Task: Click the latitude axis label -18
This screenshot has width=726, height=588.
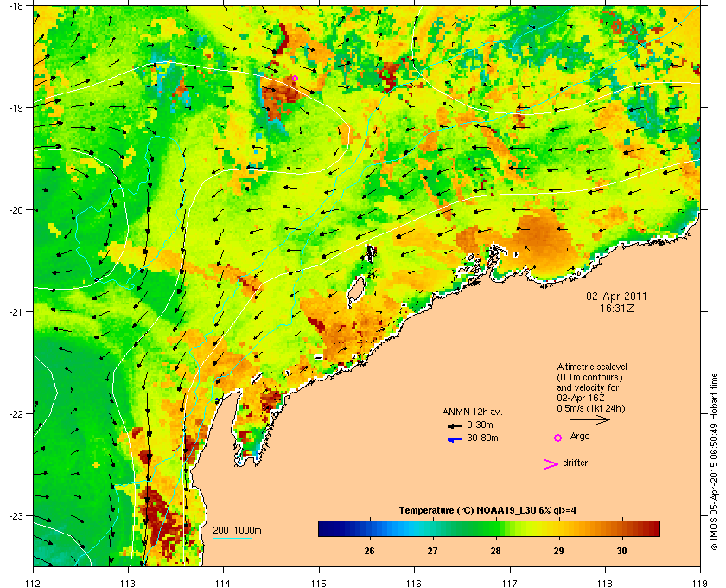Action: [x=16, y=5]
